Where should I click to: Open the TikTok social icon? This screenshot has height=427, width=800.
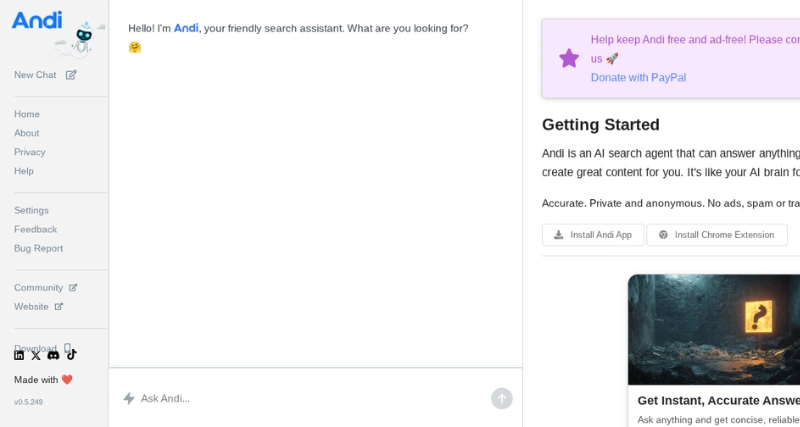tap(71, 355)
